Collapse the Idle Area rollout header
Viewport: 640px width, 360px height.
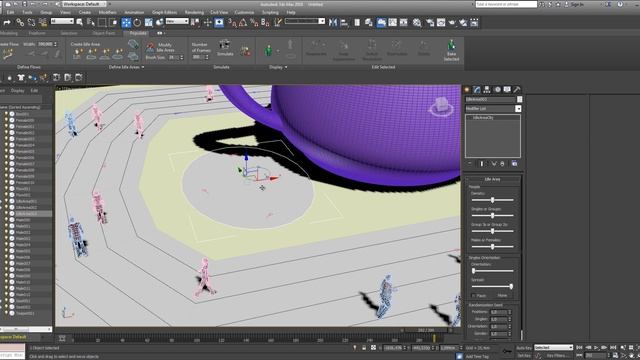(493, 179)
